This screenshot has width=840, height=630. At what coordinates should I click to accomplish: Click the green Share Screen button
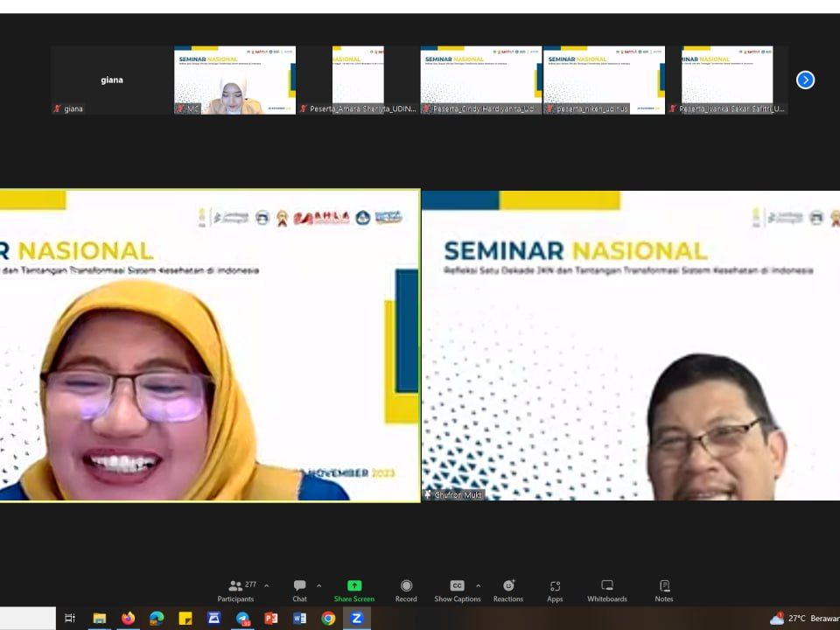tap(353, 584)
